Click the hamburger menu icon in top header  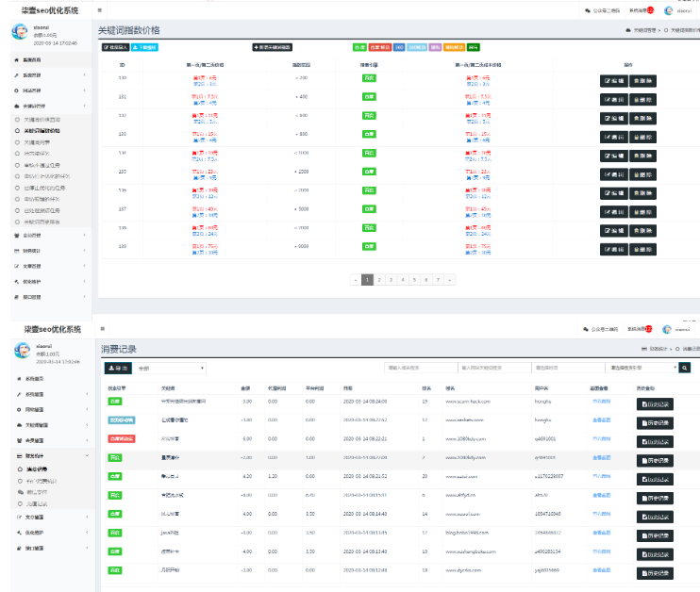[101, 10]
